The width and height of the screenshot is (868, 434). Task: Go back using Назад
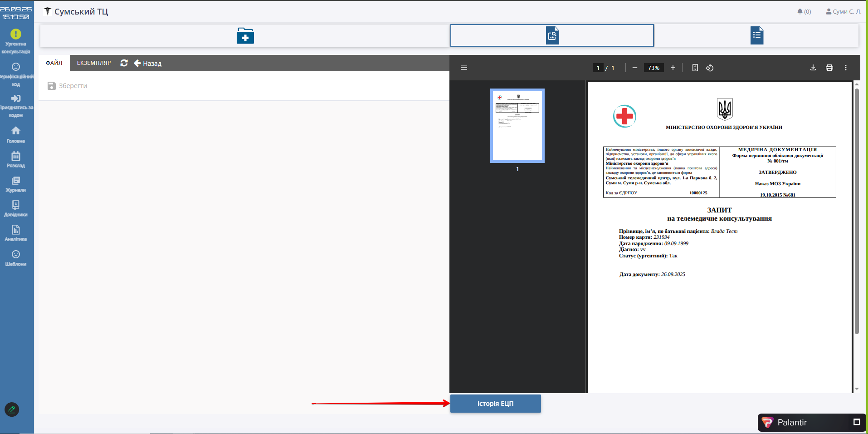[148, 64]
